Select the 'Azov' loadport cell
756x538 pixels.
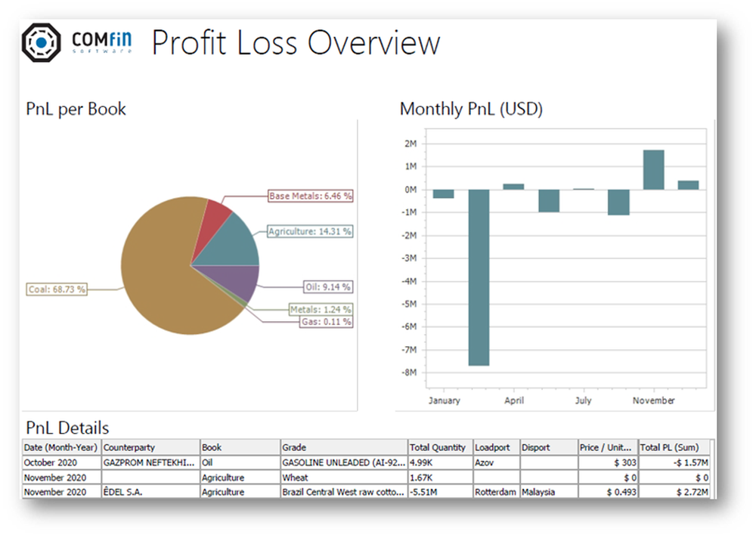(x=496, y=462)
